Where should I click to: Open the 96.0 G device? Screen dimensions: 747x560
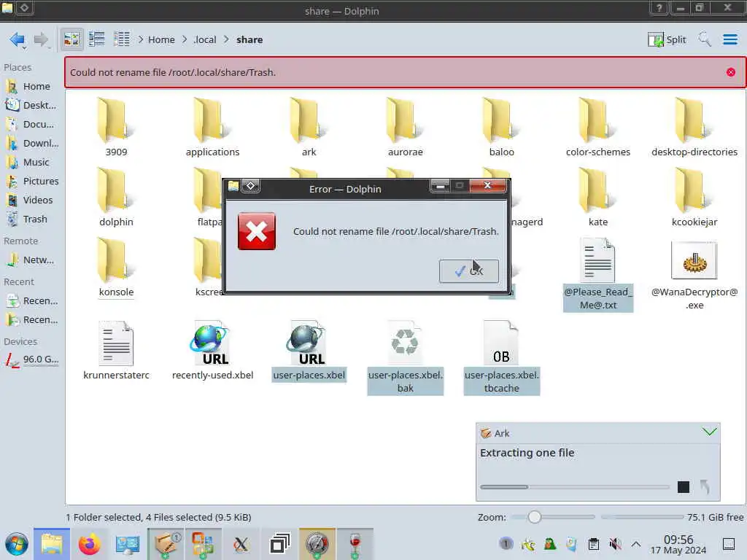pyautogui.click(x=31, y=359)
